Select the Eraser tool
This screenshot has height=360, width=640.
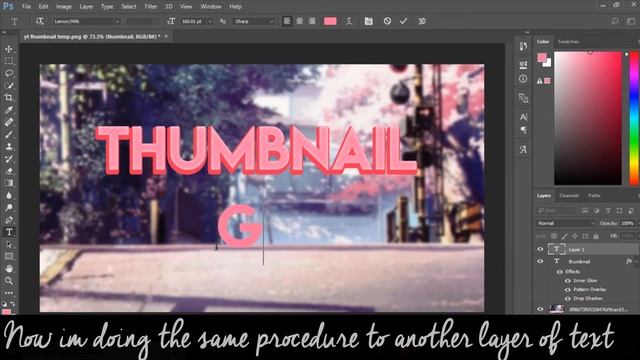click(x=9, y=171)
